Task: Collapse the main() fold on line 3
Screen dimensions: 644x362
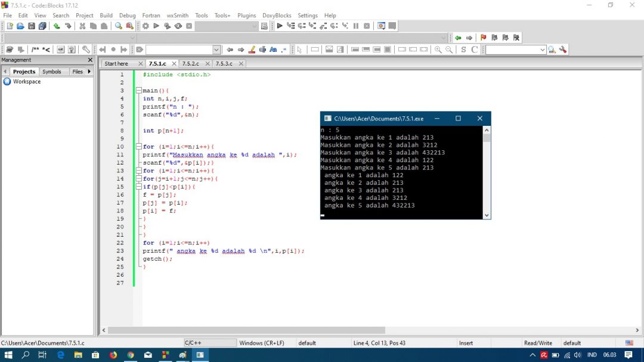Action: (139, 91)
